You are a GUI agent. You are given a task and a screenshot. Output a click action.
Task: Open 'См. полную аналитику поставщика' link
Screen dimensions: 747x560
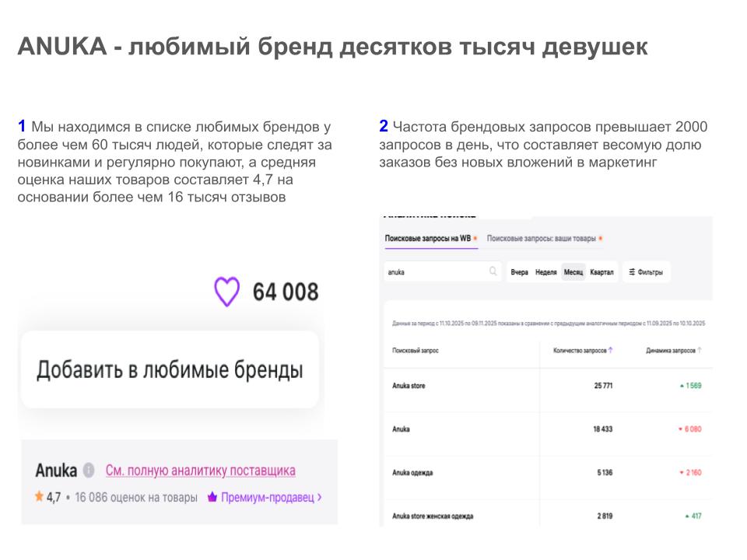pyautogui.click(x=200, y=471)
